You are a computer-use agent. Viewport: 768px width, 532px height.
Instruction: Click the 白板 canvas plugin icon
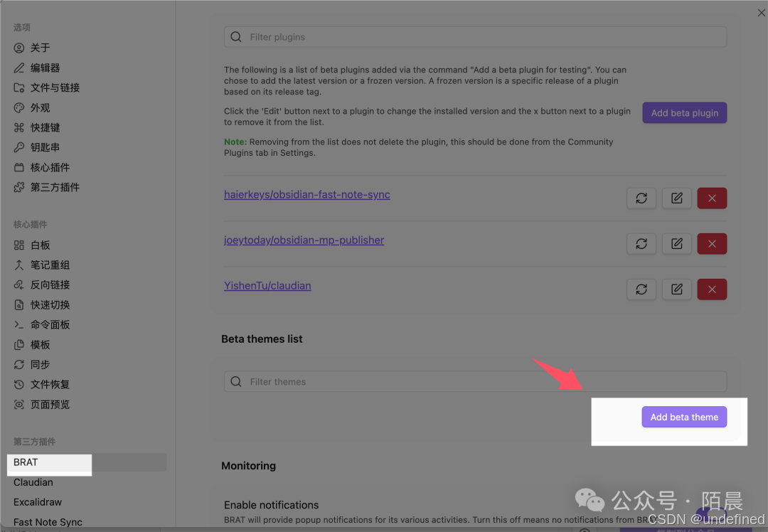pyautogui.click(x=19, y=245)
